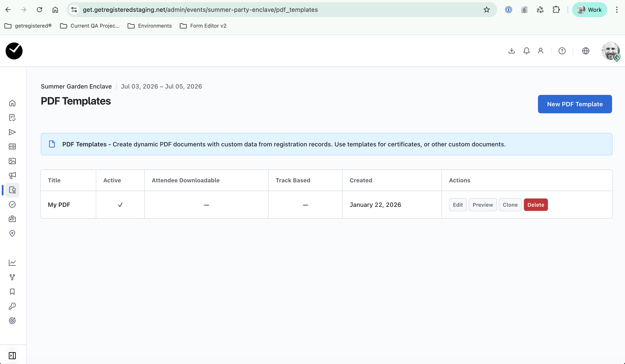Click the home icon in sidebar
Viewport: 625px width, 364px height.
(x=12, y=103)
